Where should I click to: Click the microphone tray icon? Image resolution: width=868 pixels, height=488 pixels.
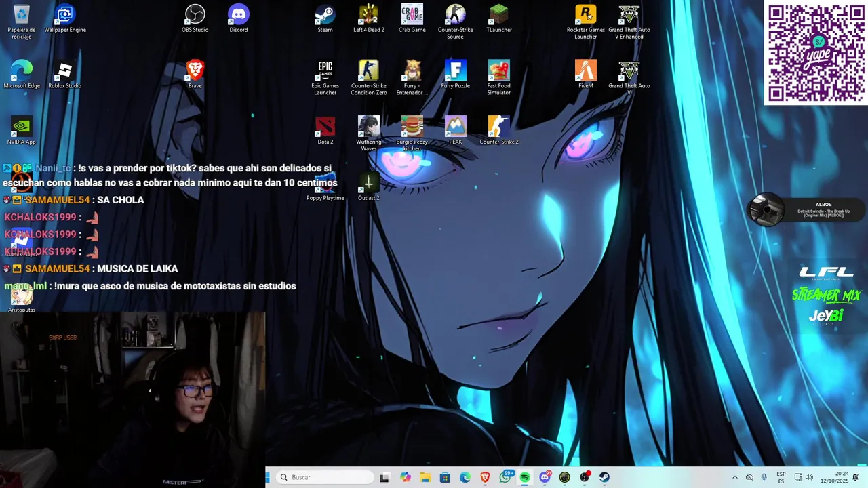[x=764, y=477]
